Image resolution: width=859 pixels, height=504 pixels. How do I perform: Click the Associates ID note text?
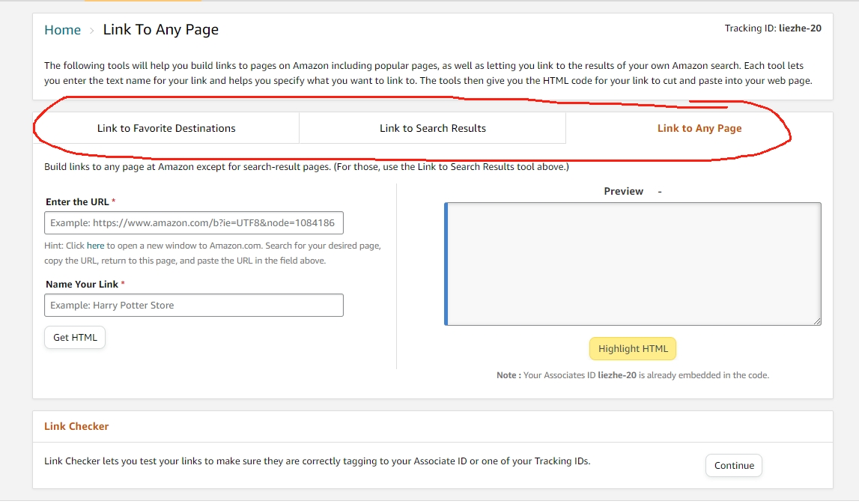coord(633,375)
